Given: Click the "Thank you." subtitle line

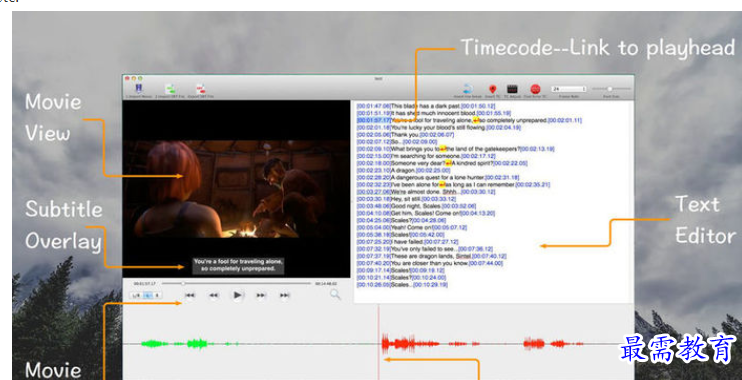Looking at the screenshot, I should (x=405, y=135).
